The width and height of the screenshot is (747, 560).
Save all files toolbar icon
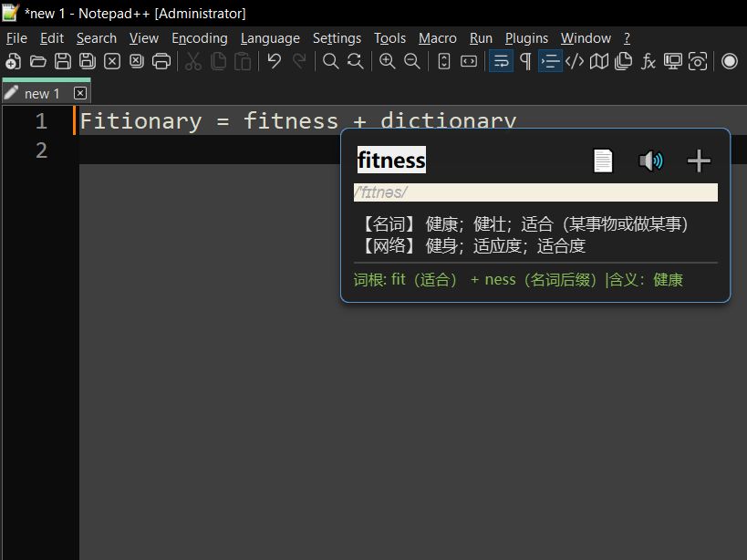click(x=88, y=61)
